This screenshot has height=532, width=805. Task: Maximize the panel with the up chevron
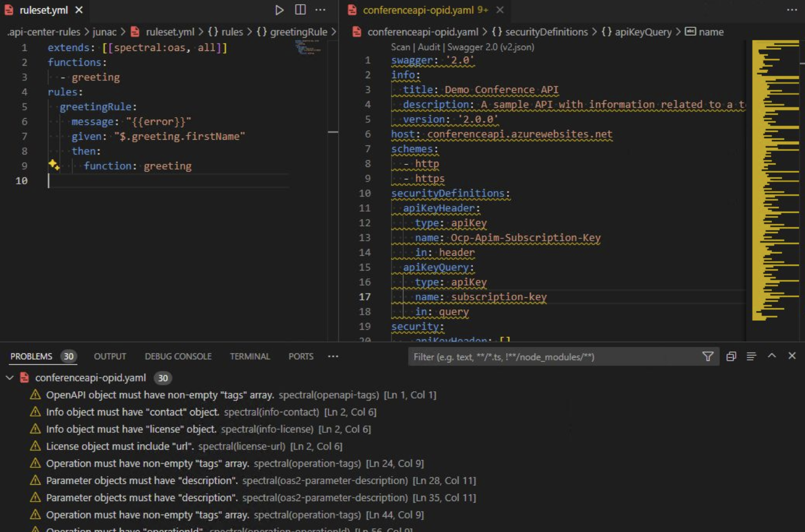click(772, 356)
